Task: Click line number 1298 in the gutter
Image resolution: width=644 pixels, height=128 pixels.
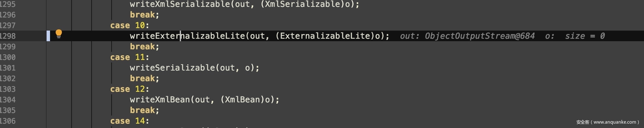Action: (8, 36)
